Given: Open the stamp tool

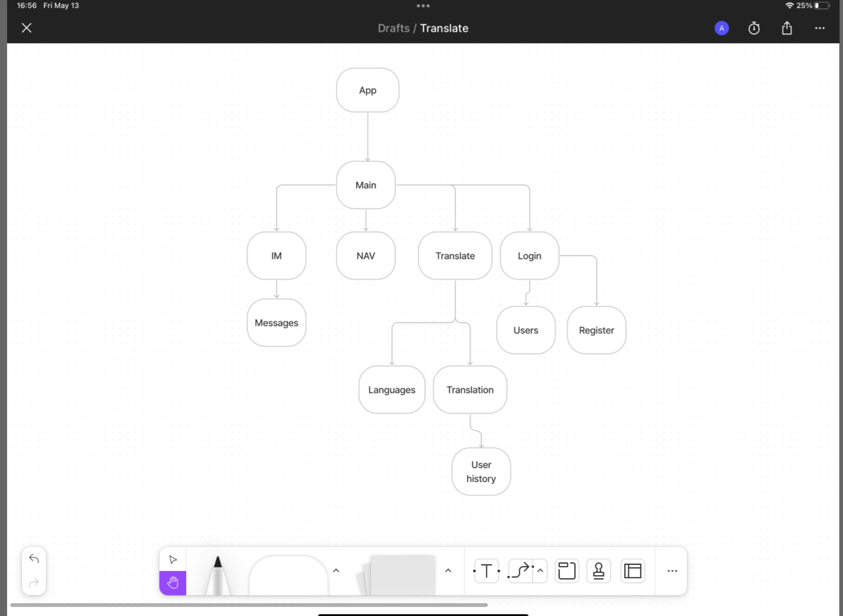Looking at the screenshot, I should pos(599,571).
